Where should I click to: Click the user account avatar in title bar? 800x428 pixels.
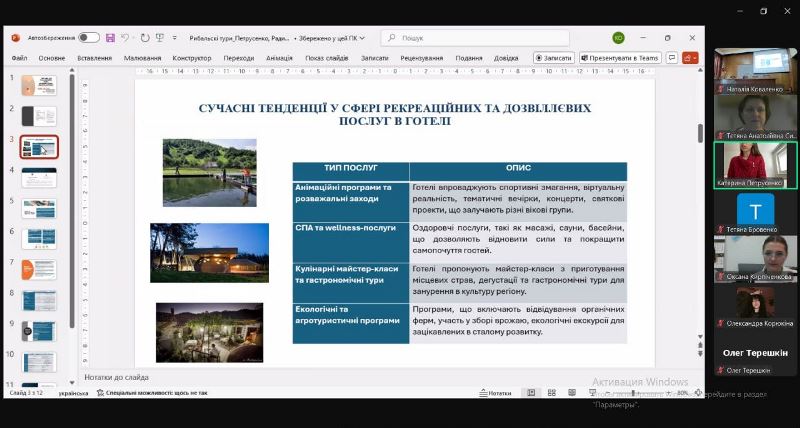tap(618, 38)
